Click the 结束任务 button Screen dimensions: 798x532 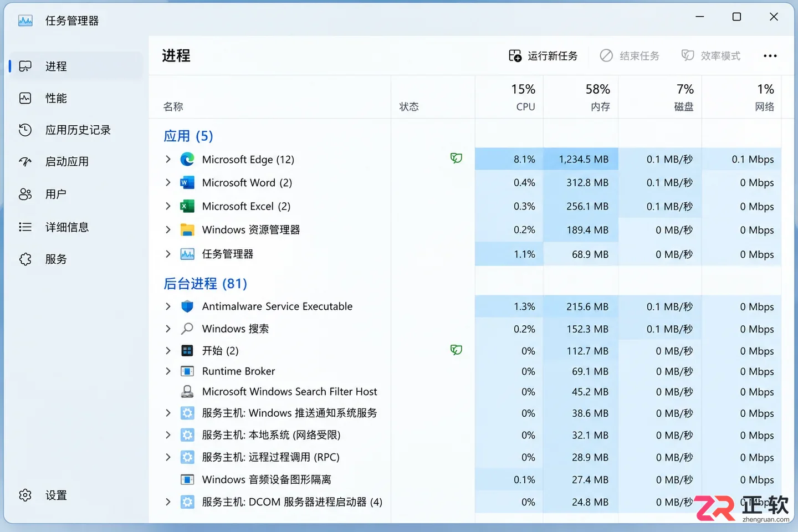[630, 56]
